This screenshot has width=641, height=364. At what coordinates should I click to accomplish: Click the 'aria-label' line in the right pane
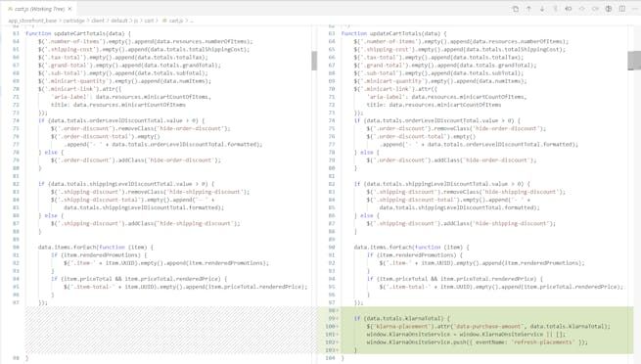[x=447, y=97]
